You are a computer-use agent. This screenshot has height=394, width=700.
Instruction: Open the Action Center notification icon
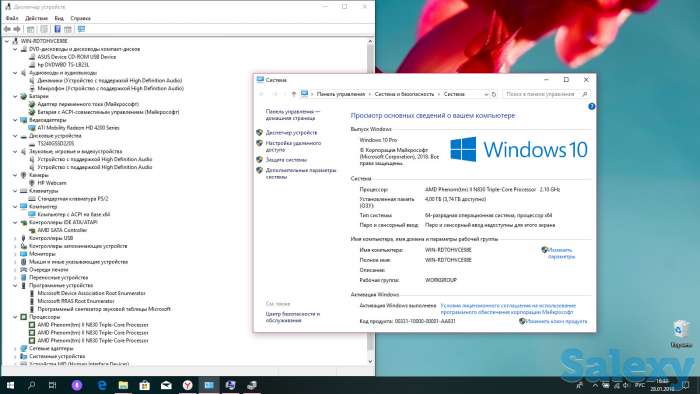click(x=686, y=385)
